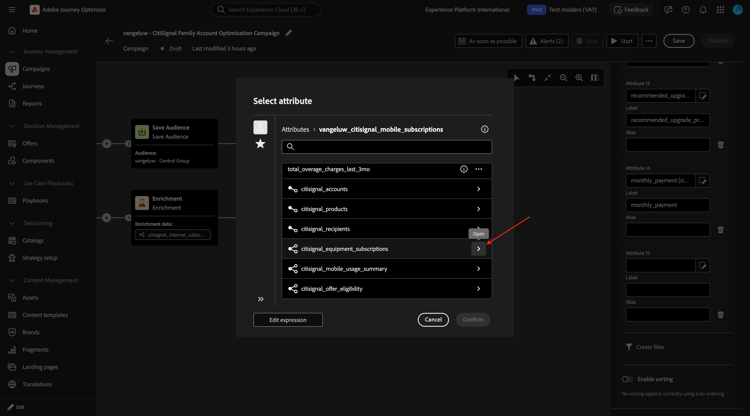Open attribute picker for Attribute 15
The width and height of the screenshot is (750, 416).
coord(703,265)
